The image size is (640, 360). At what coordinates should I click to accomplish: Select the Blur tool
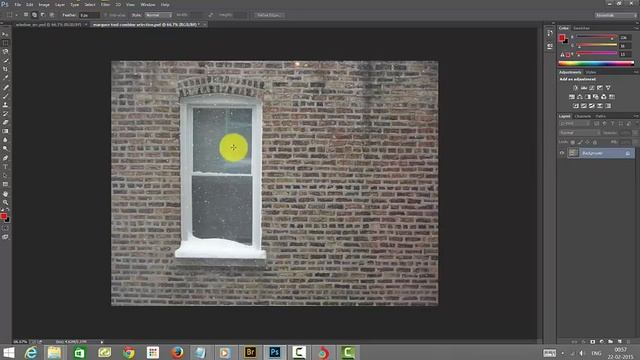point(5,140)
